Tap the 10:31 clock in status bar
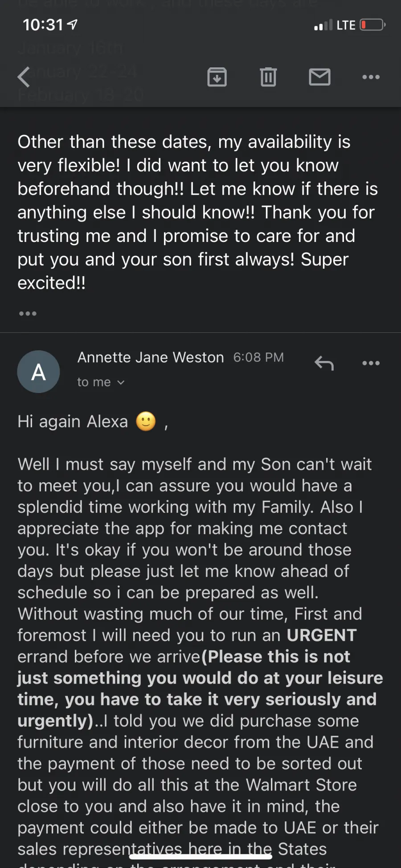 [43, 25]
